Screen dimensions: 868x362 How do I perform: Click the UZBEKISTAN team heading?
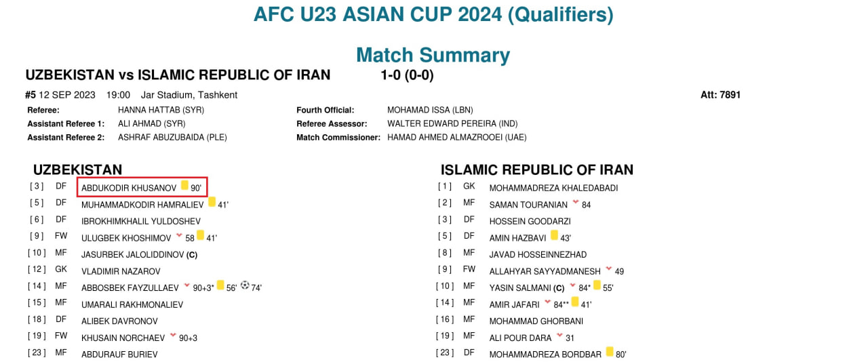pyautogui.click(x=78, y=169)
